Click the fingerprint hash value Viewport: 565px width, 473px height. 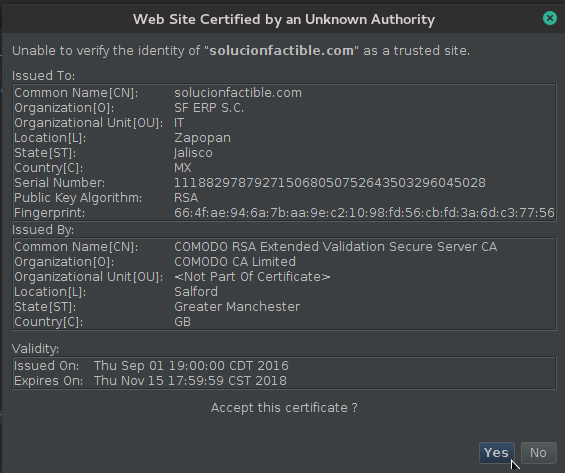coord(364,213)
